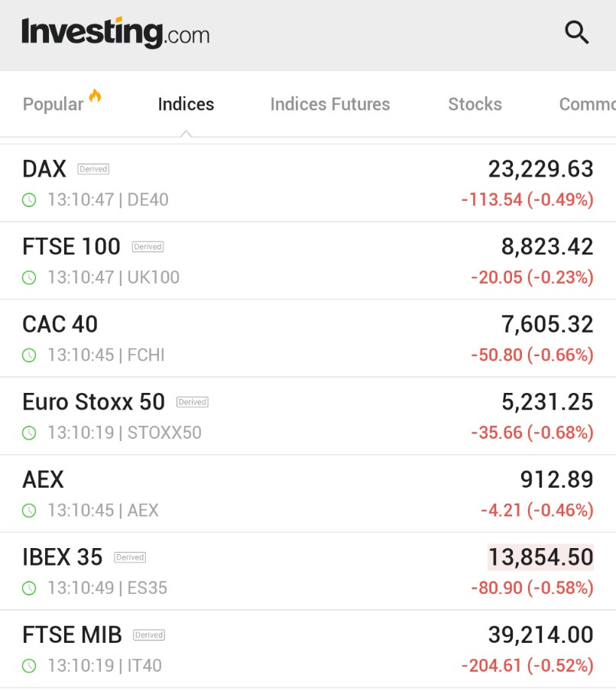
Task: Open the Stocks tab
Action: tap(475, 105)
